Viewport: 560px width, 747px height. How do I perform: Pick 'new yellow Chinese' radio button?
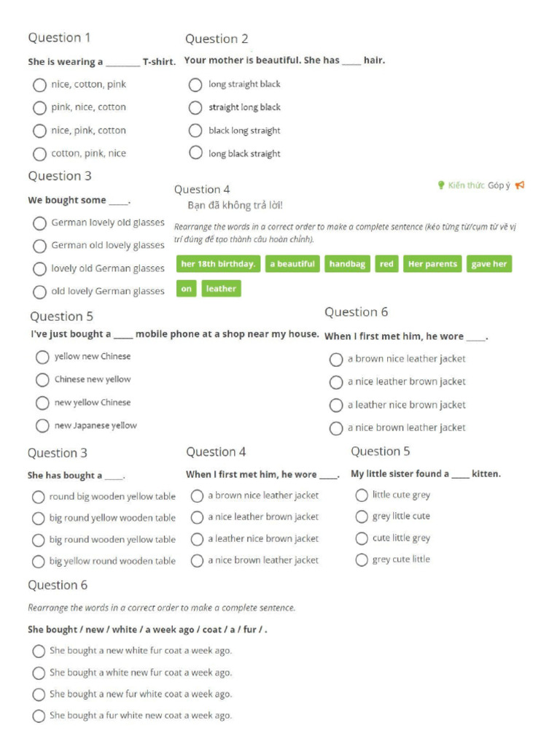[43, 403]
